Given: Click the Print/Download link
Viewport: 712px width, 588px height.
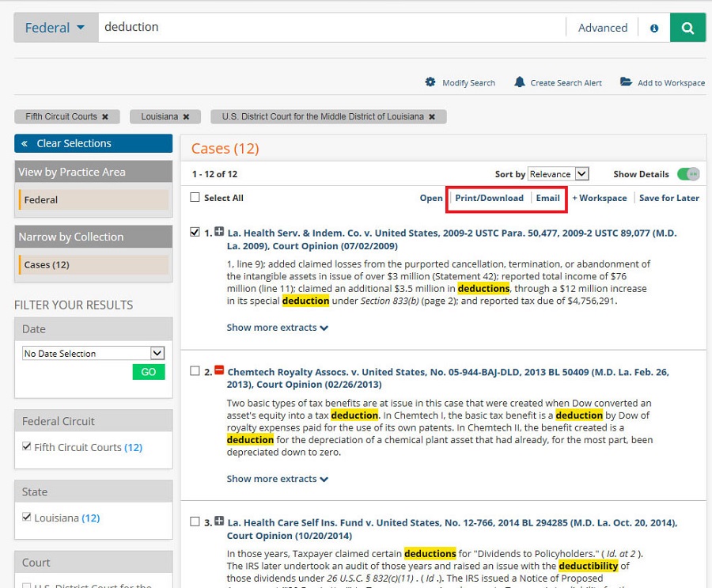Looking at the screenshot, I should [489, 198].
